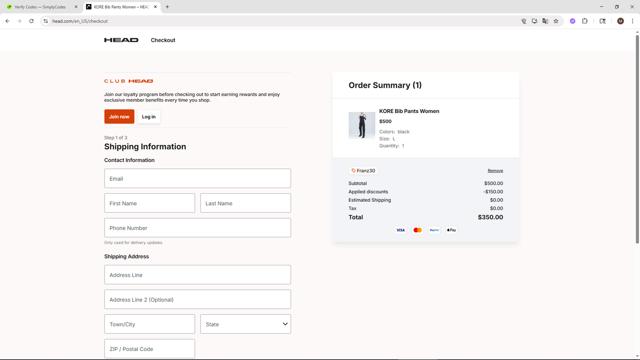Screen dimensions: 640x360
Task: Click the HEAD logo
Action: [x=121, y=40]
